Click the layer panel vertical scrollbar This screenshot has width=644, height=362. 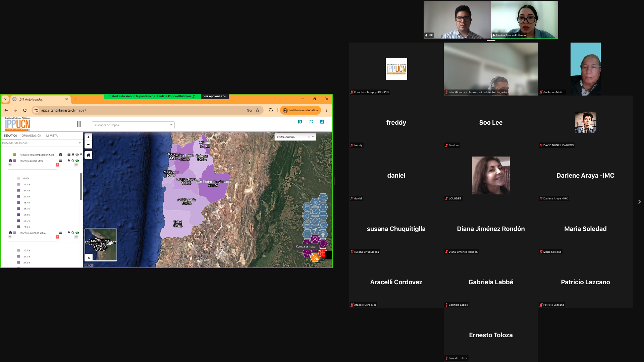click(x=81, y=187)
